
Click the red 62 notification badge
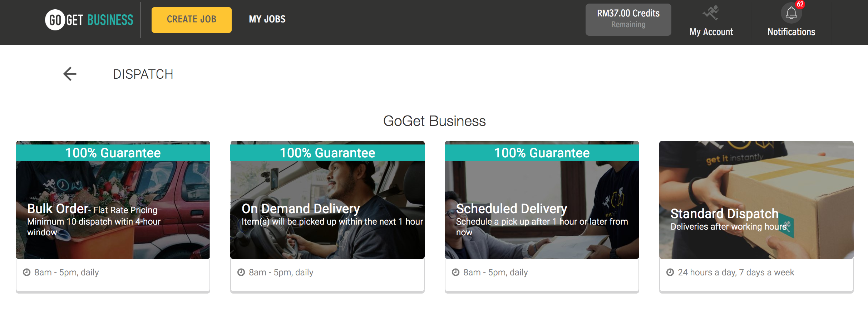800,4
